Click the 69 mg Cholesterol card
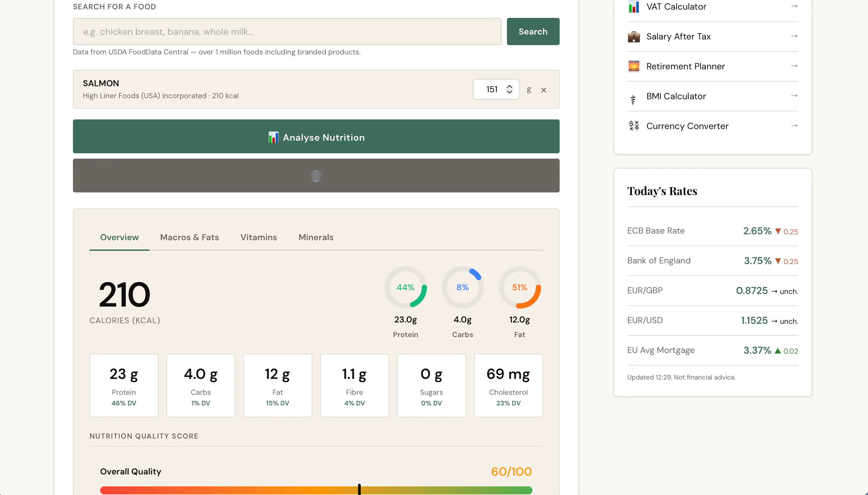Screen dimensions: 868x495 508,386
